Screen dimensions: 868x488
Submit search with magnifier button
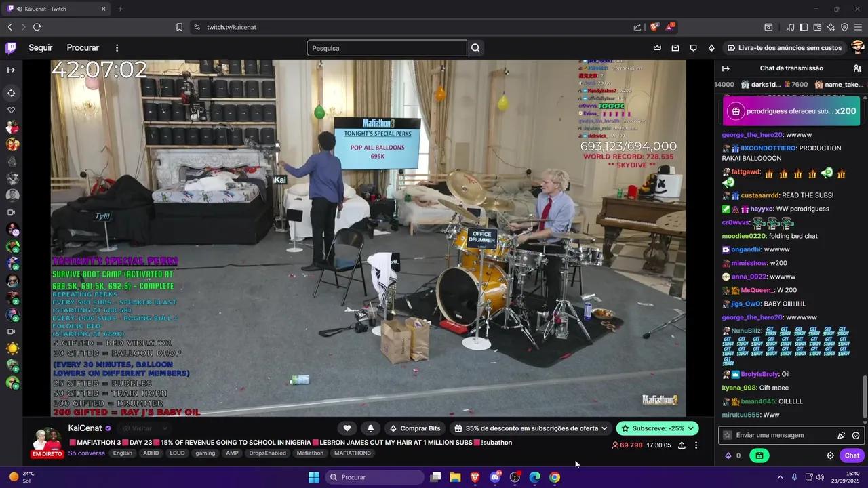(x=475, y=48)
